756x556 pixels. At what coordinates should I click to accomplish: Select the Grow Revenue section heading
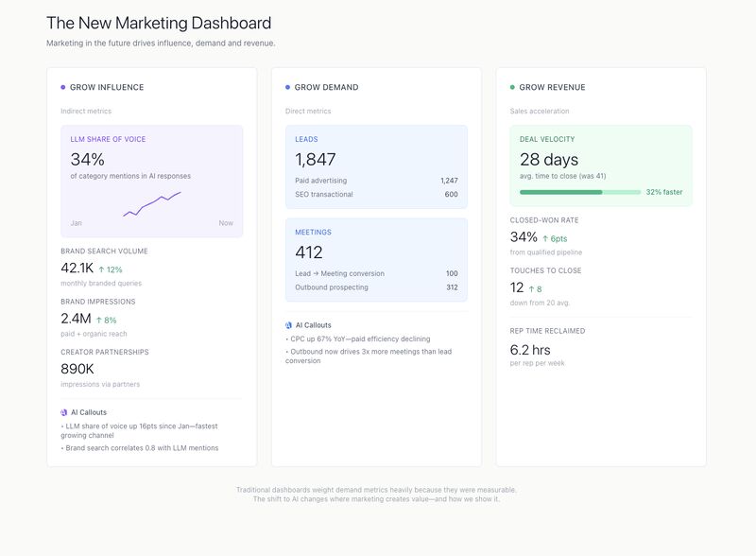[x=552, y=87]
